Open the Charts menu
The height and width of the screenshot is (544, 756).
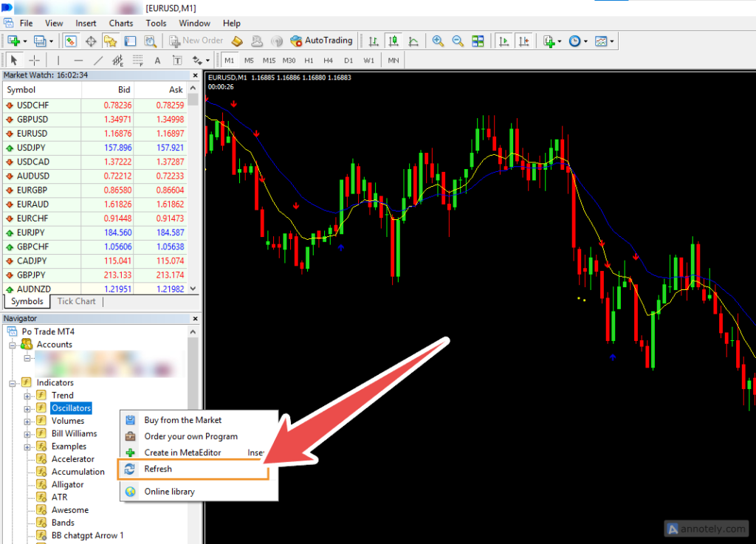point(120,23)
